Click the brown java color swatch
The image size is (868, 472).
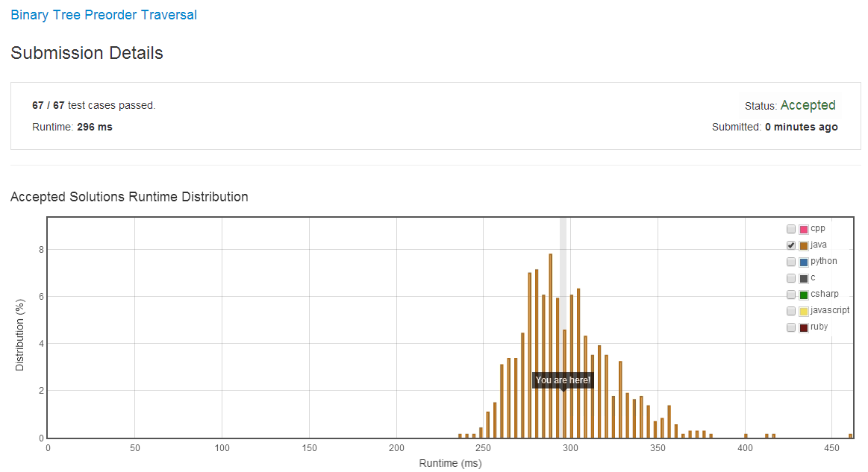tap(804, 245)
